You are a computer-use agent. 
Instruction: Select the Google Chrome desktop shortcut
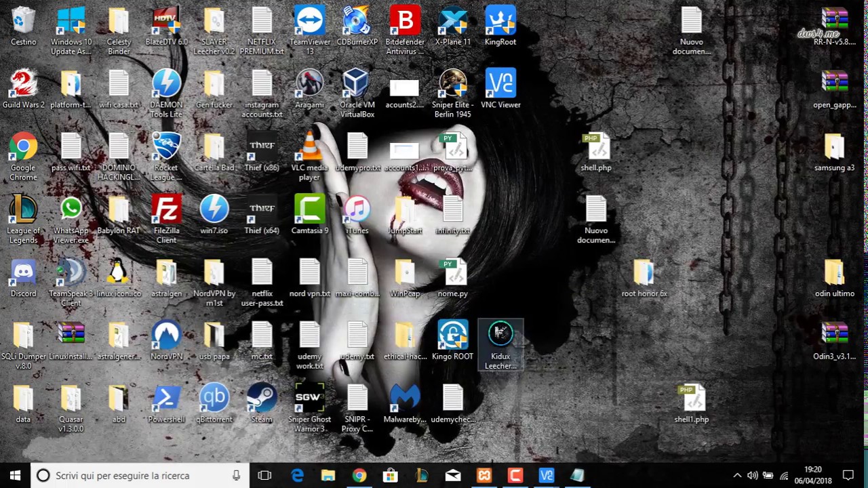[23, 157]
